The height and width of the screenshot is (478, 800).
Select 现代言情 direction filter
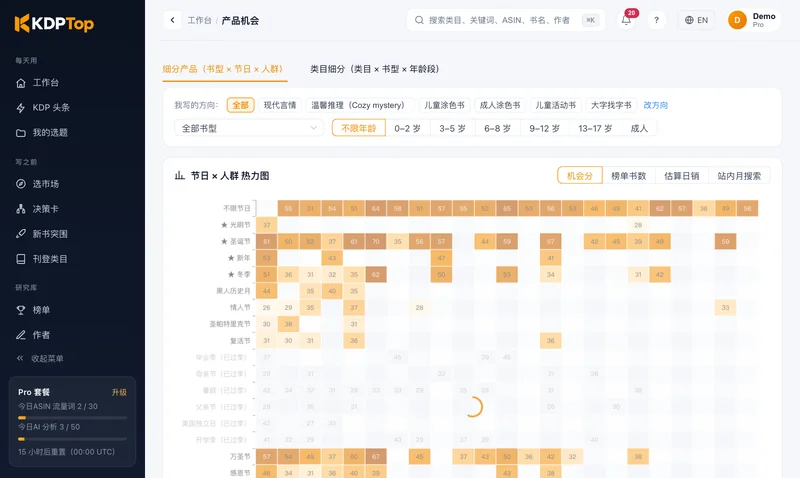[280, 105]
